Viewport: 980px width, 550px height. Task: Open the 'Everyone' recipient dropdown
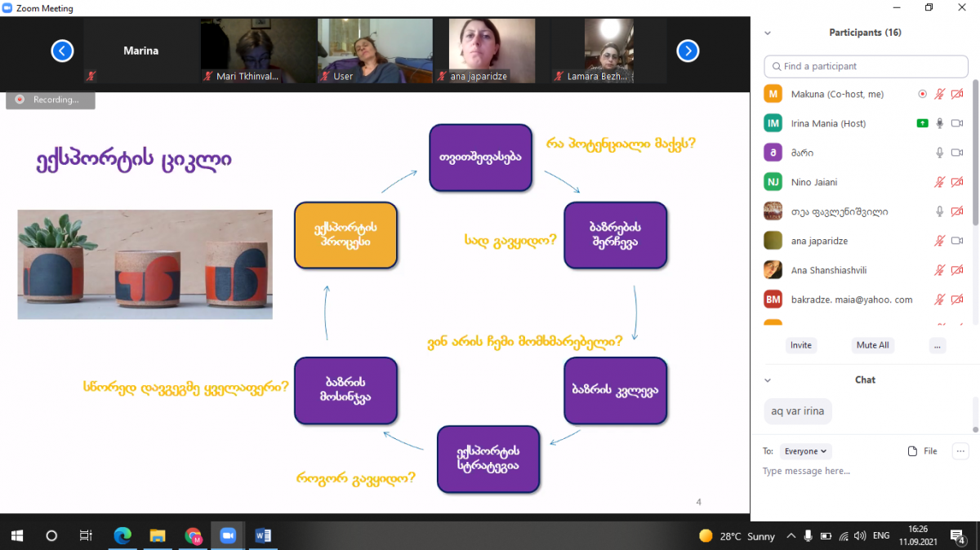click(806, 451)
